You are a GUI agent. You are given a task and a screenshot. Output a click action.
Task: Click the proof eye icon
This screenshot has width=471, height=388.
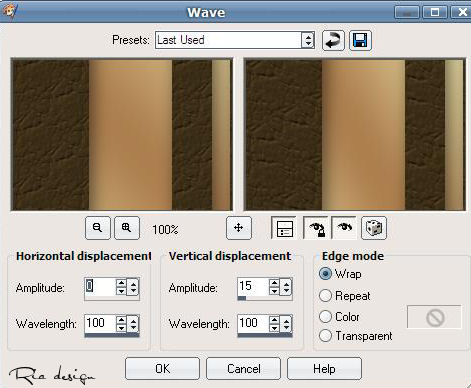pos(344,228)
